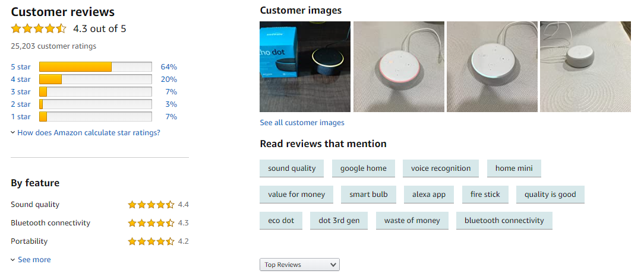Viewport: 644px width, 277px height.
Task: Open See all customer images link
Action: (x=302, y=123)
